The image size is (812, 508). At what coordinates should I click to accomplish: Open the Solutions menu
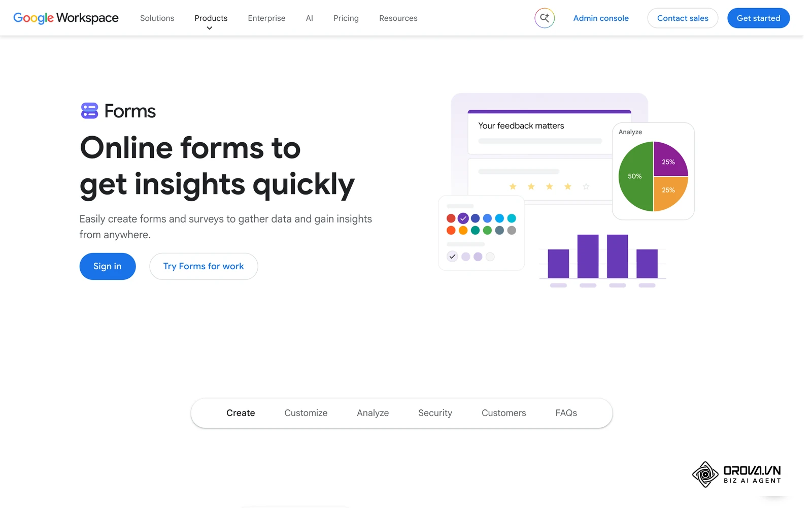(x=157, y=18)
